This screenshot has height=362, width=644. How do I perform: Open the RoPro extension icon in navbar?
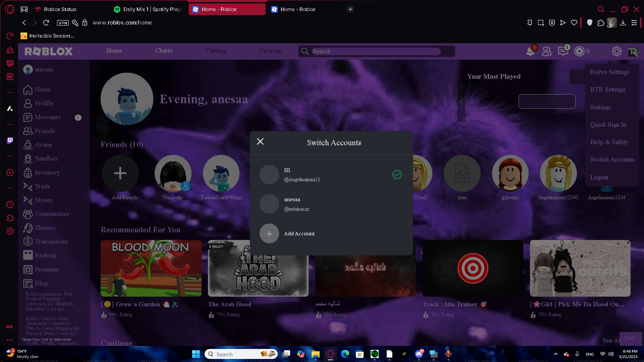coord(633,52)
